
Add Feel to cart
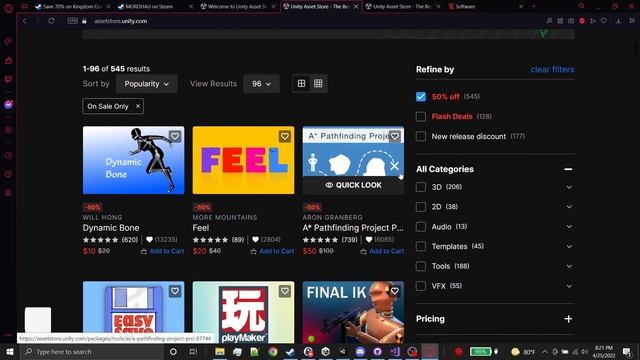(x=272, y=251)
